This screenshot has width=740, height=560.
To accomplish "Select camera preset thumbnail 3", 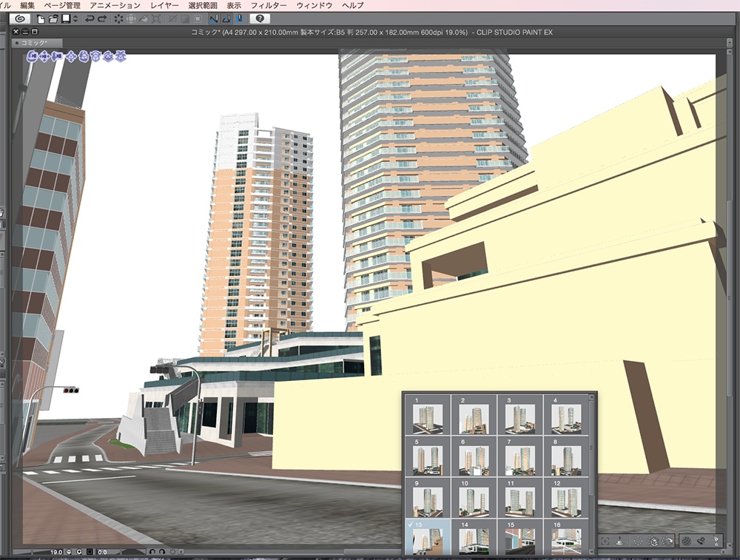I will [x=520, y=415].
